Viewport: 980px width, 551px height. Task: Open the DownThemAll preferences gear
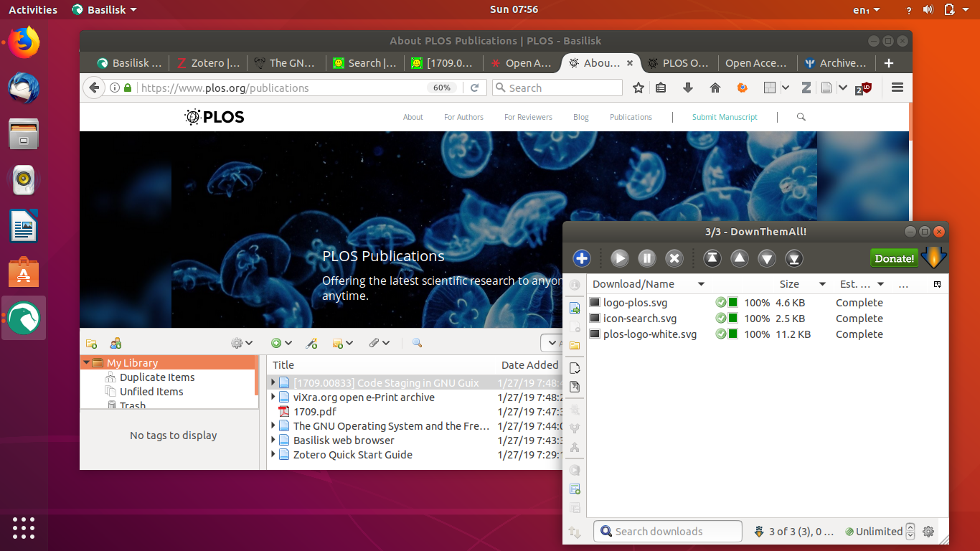[928, 532]
